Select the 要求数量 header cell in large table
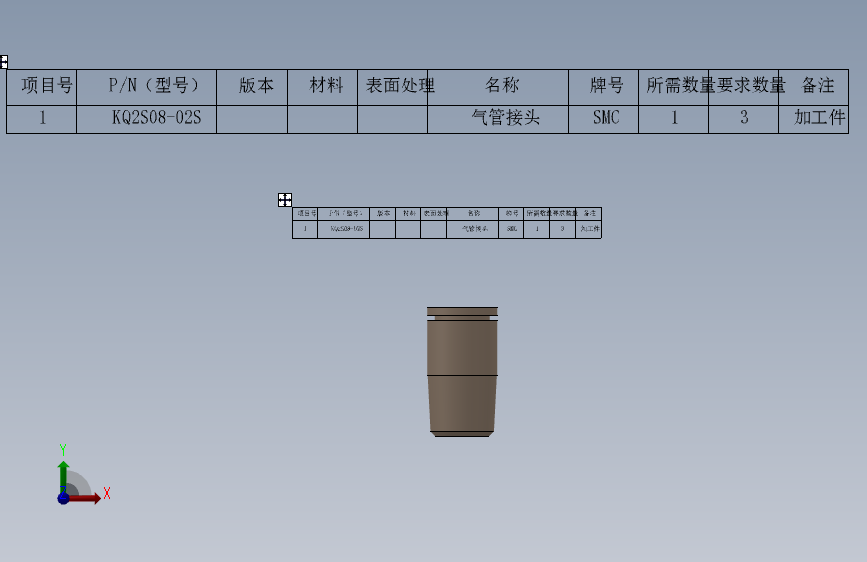This screenshot has width=867, height=562. coord(744,87)
